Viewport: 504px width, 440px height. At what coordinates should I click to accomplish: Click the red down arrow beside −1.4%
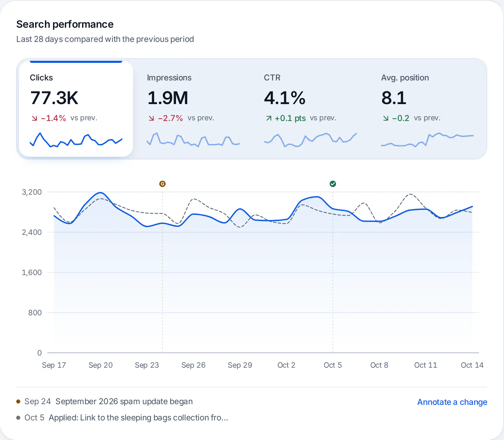pyautogui.click(x=34, y=118)
